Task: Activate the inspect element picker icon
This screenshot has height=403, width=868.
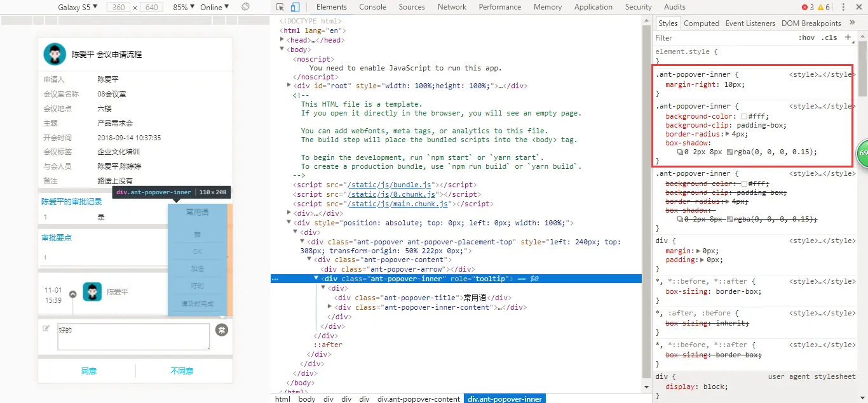Action: pos(280,7)
